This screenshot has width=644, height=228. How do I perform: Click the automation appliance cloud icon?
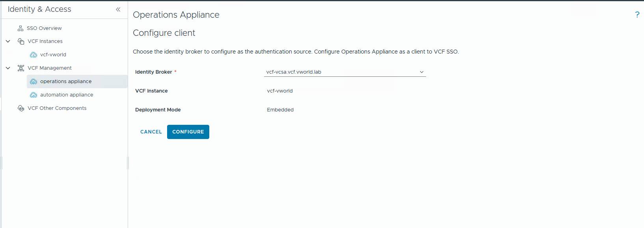coord(34,95)
